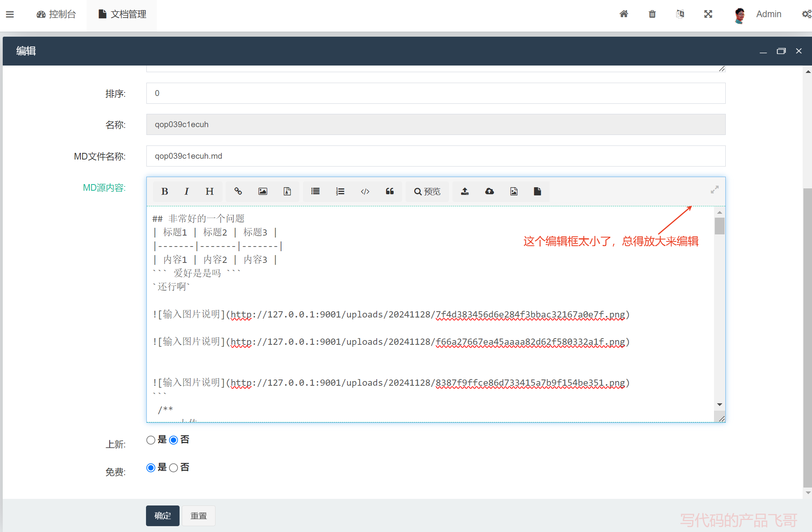812x532 pixels.
Task: Click the 重置 reset button
Action: [x=199, y=516]
